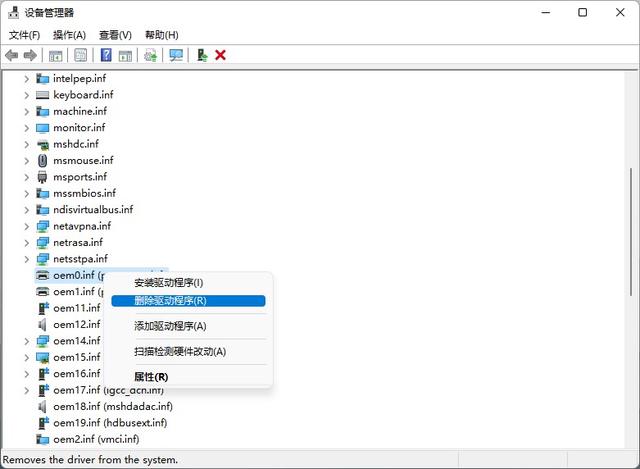Click the port icon beside msports.inf
The height and width of the screenshot is (469, 640).
42,177
